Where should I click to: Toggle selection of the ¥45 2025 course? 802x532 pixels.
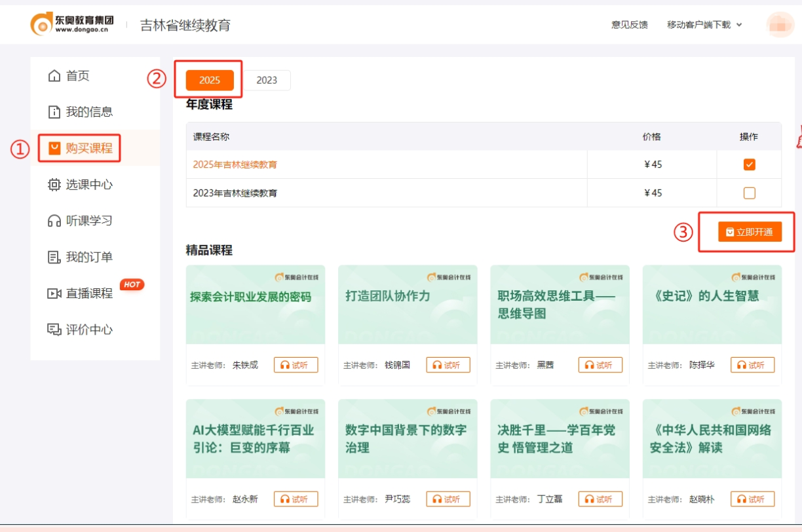(749, 165)
